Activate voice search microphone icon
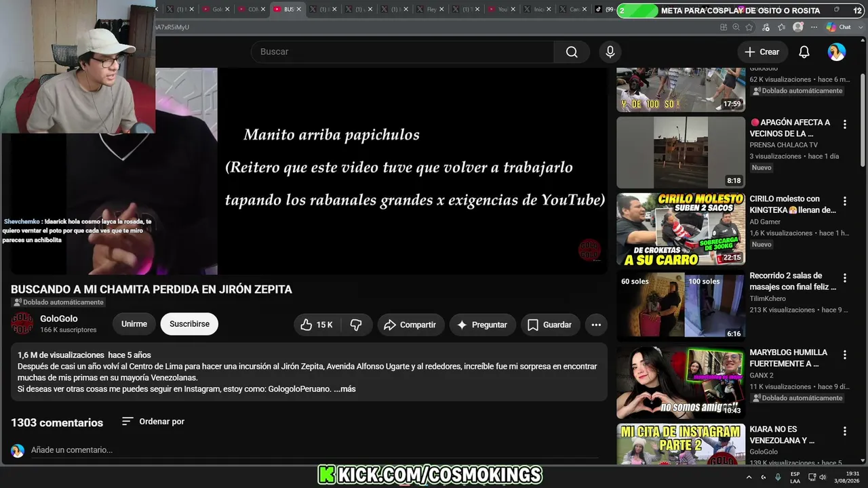The width and height of the screenshot is (868, 488). pos(610,52)
